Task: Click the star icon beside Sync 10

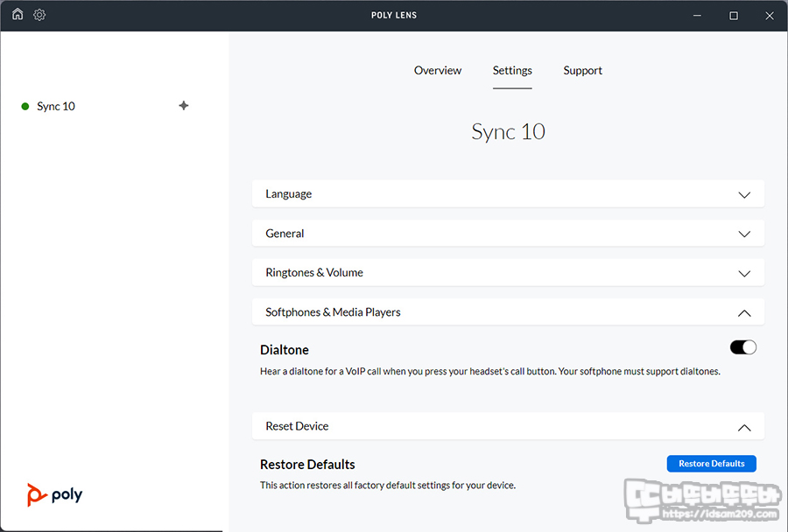Action: tap(184, 106)
